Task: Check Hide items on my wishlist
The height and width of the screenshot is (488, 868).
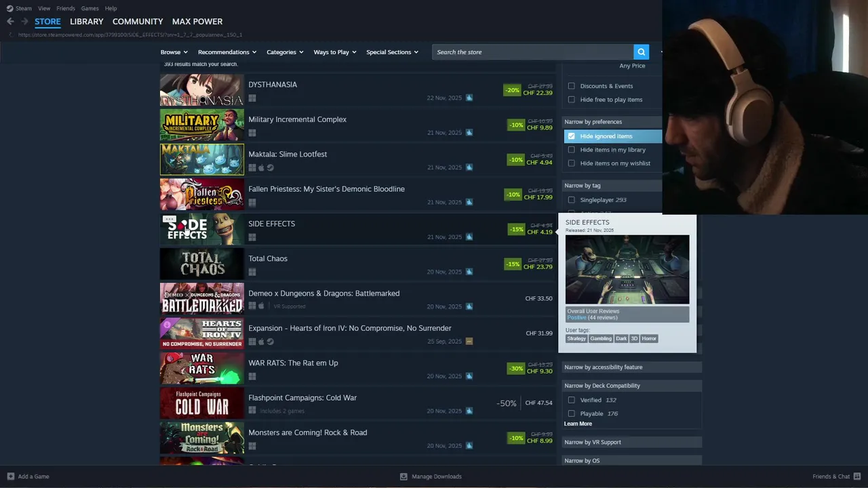Action: (x=571, y=163)
